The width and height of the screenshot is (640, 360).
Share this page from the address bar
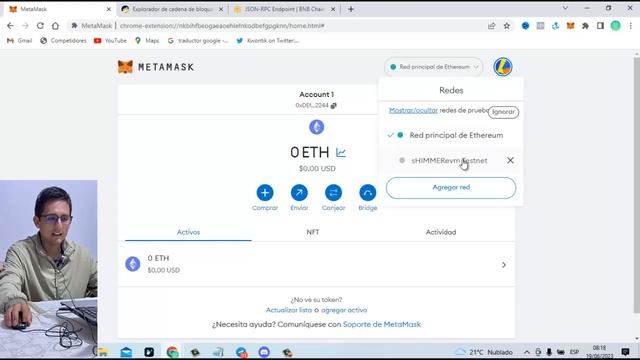point(491,26)
